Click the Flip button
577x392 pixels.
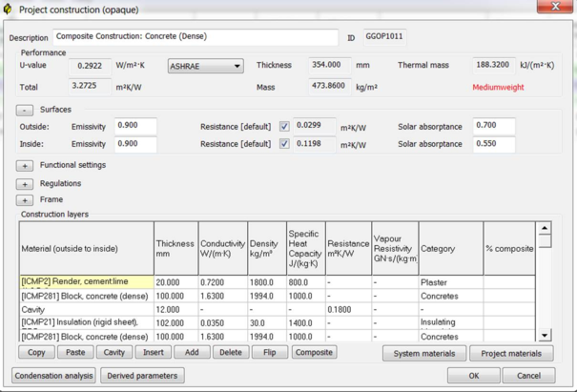[269, 352]
